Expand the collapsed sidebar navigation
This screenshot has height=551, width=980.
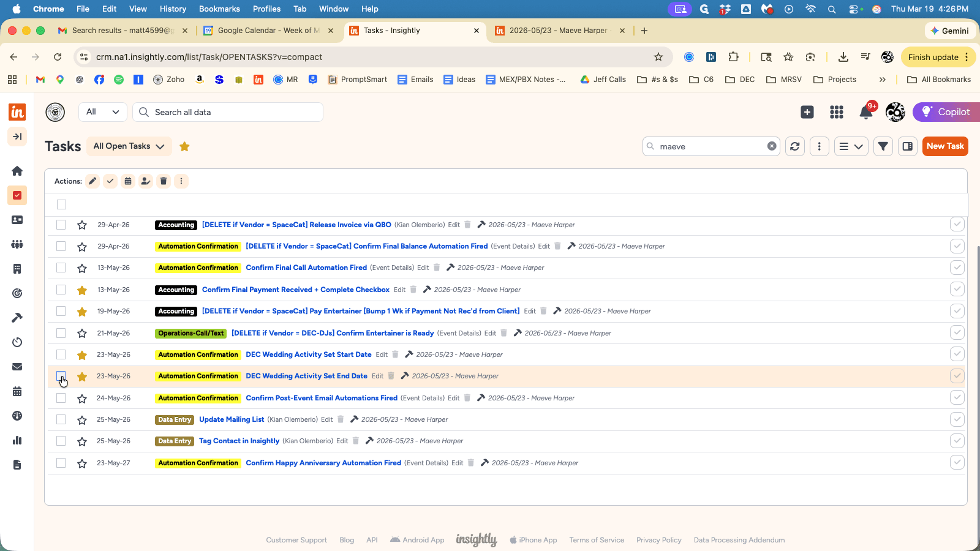pos(17,137)
